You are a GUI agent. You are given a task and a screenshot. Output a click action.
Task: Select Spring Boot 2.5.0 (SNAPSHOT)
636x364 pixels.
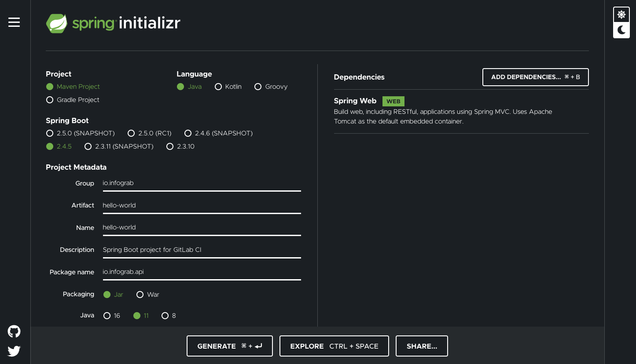pyautogui.click(x=81, y=133)
